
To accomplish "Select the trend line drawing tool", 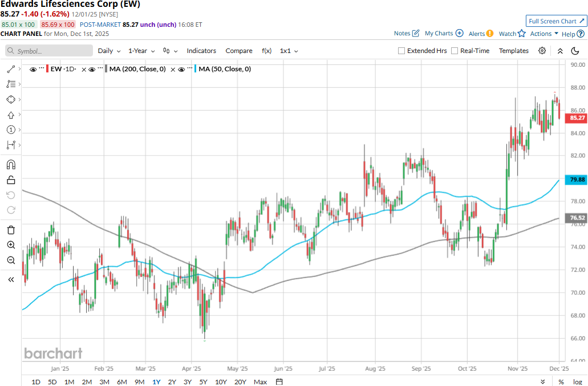I will 11,69.
